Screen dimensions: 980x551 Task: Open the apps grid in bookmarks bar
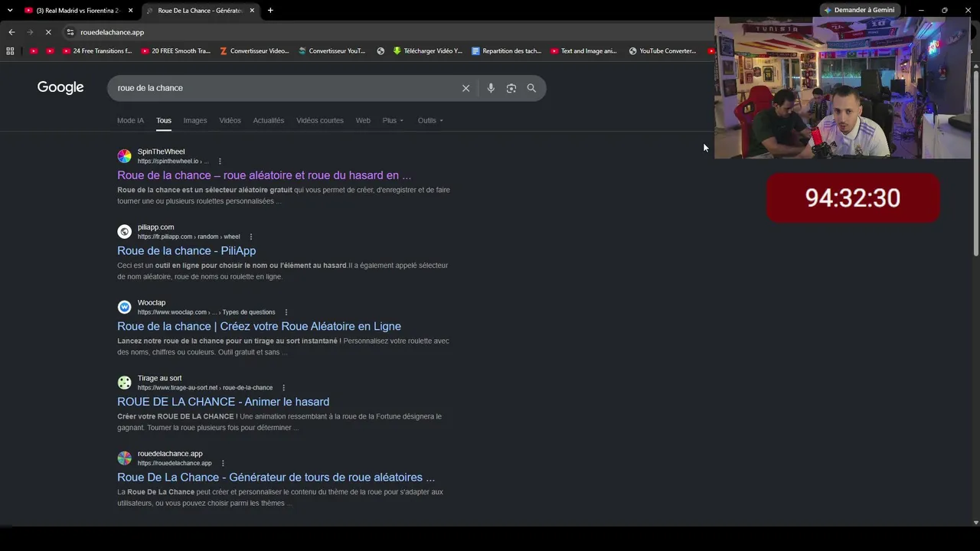[x=10, y=51]
